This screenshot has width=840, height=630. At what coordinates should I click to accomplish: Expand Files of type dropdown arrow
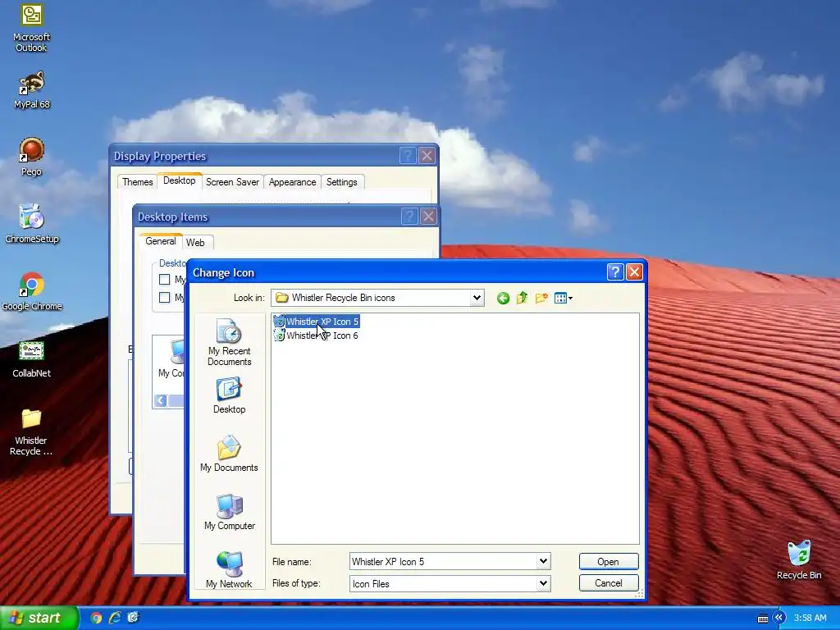[x=543, y=583]
